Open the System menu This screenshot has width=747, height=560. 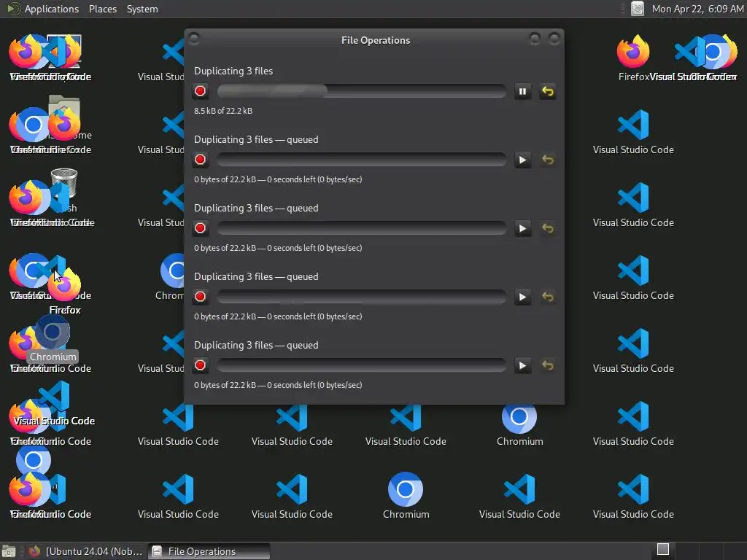142,9
